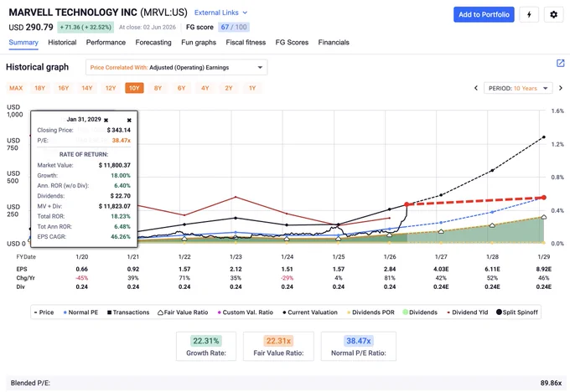Toggle the Dividends POR legend series
570x392 pixels.
pyautogui.click(x=370, y=312)
